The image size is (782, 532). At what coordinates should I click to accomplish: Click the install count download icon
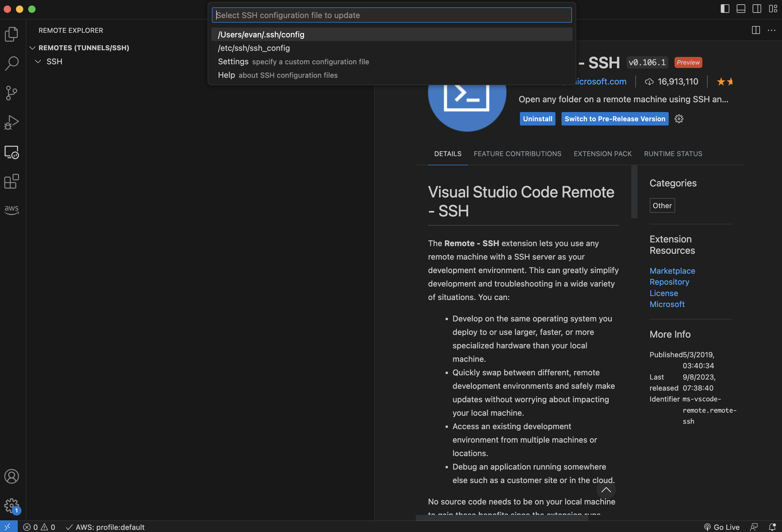tap(649, 82)
